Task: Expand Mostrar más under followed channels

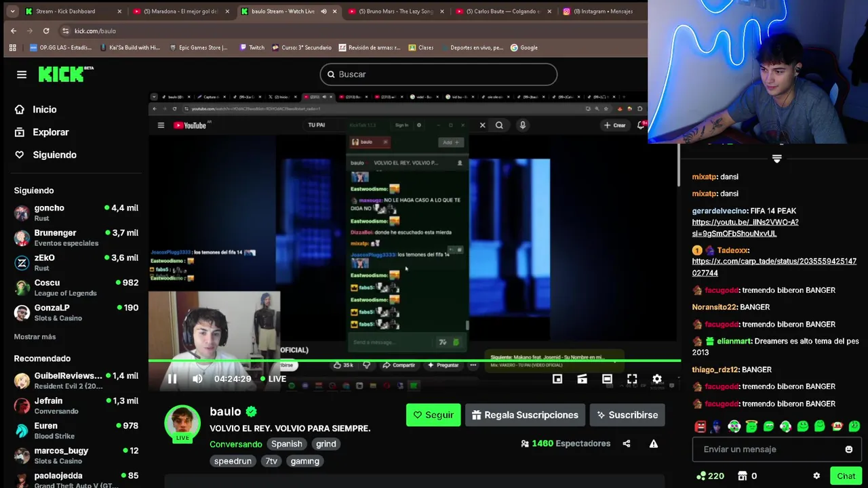Action: [35, 337]
